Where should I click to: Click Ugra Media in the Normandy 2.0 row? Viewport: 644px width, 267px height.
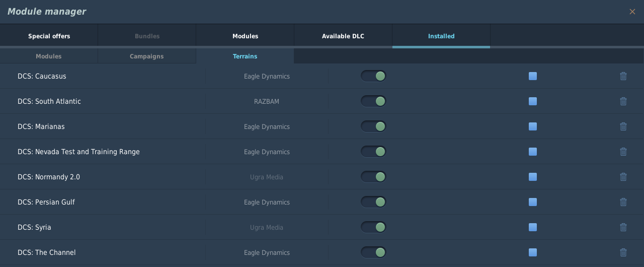pyautogui.click(x=267, y=177)
